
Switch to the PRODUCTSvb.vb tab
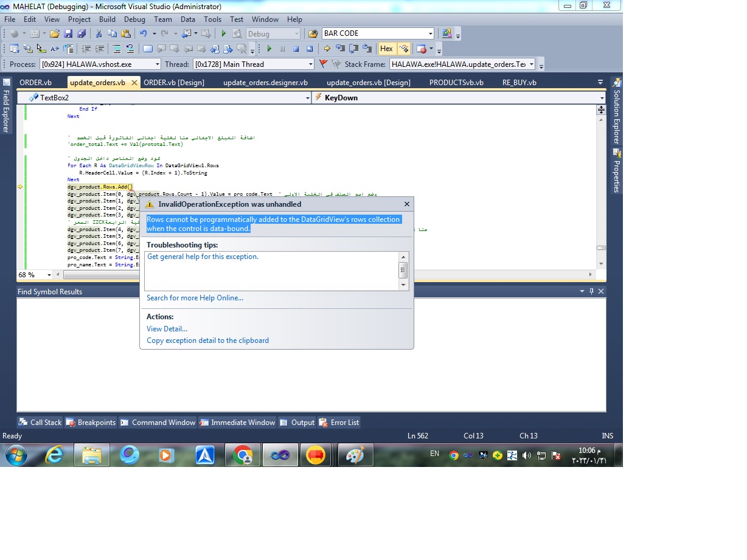point(456,83)
